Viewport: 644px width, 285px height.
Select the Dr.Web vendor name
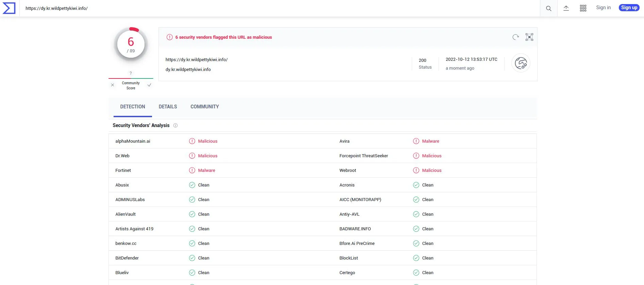(122, 156)
